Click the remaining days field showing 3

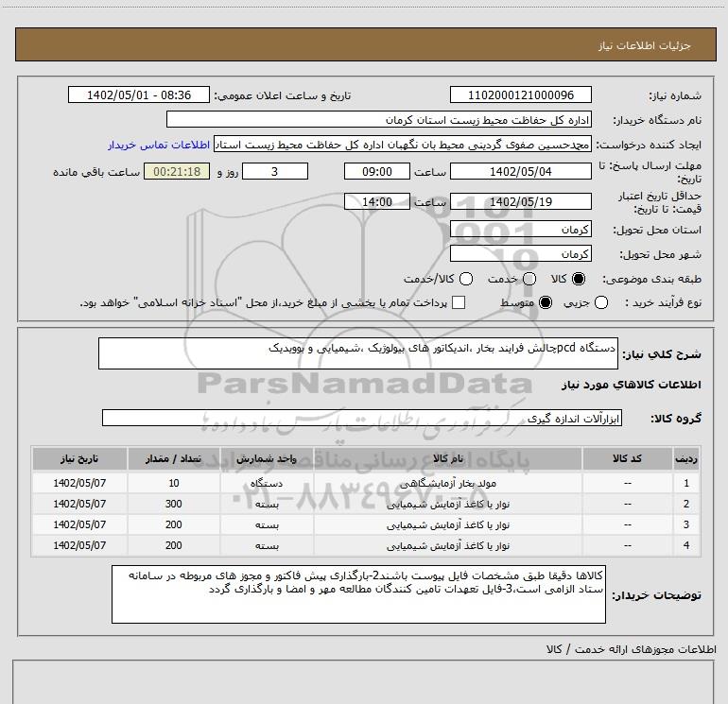275,171
